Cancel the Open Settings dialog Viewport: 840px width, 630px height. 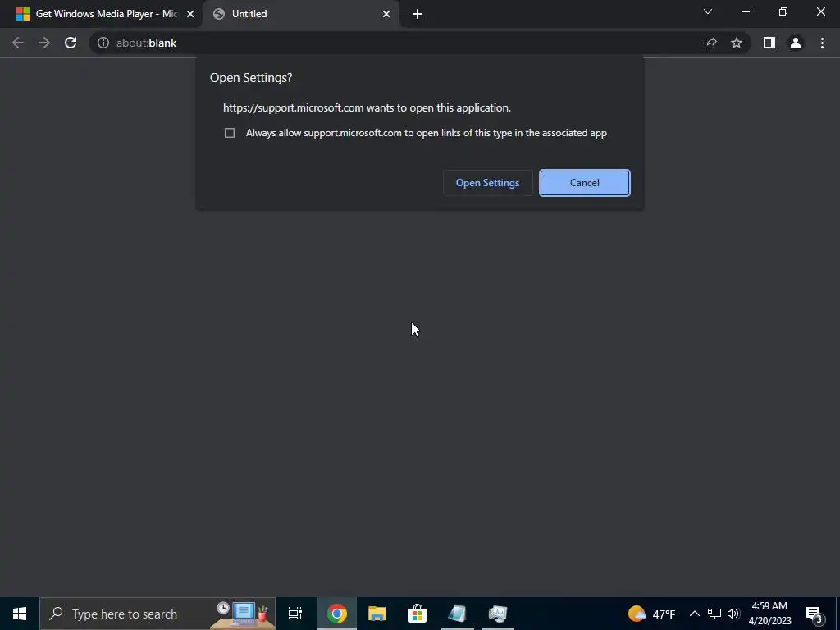click(x=584, y=183)
